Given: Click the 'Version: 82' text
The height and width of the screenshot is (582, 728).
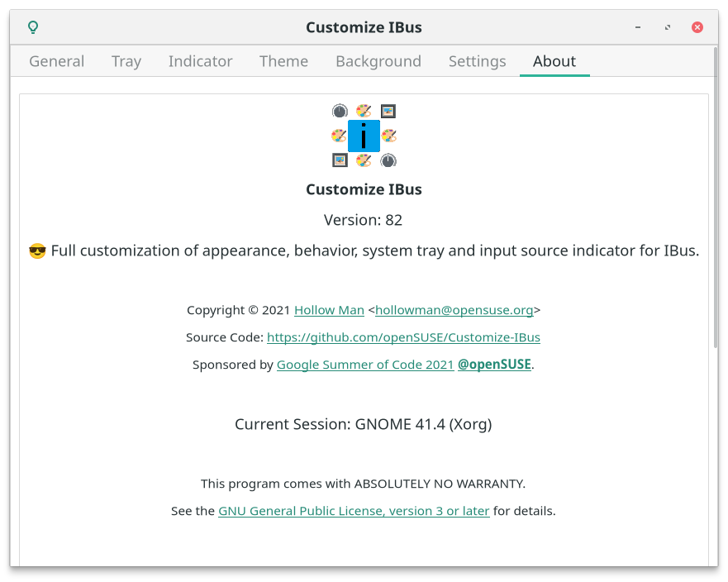Looking at the screenshot, I should 363,220.
